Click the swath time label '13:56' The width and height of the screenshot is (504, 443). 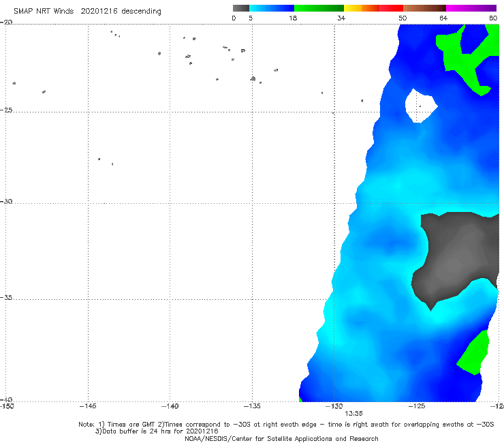[x=354, y=414]
